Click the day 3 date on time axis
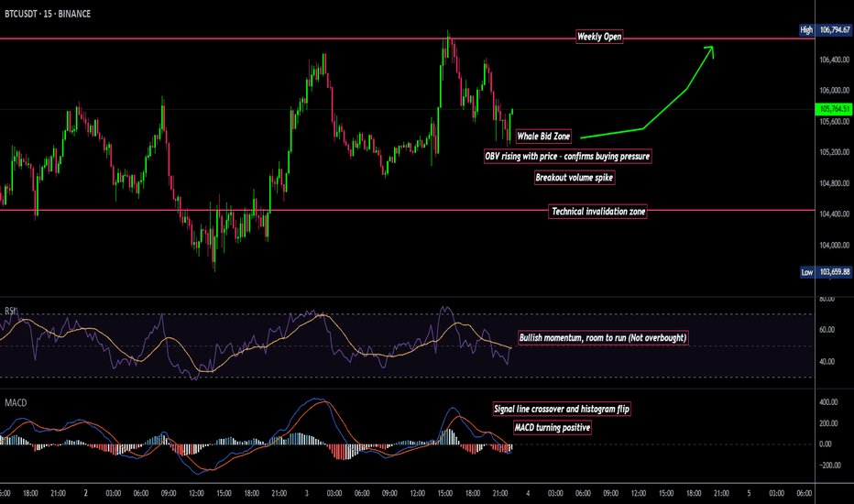854x504 pixels. 307,493
